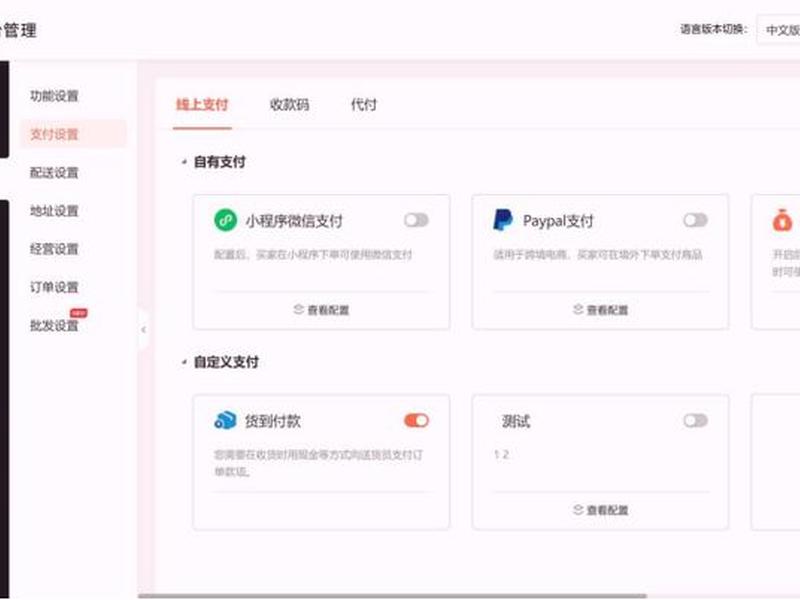Open 功能设置 in the sidebar
The width and height of the screenshot is (800, 600).
[54, 96]
